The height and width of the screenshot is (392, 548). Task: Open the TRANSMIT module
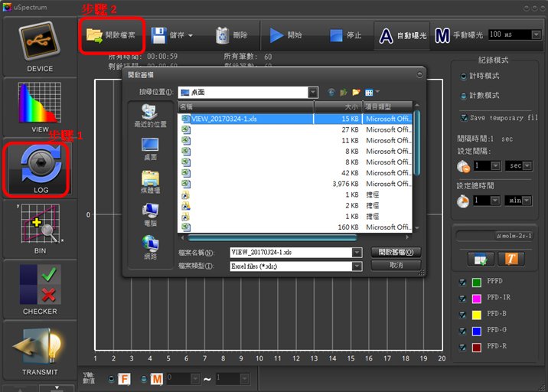click(x=40, y=351)
